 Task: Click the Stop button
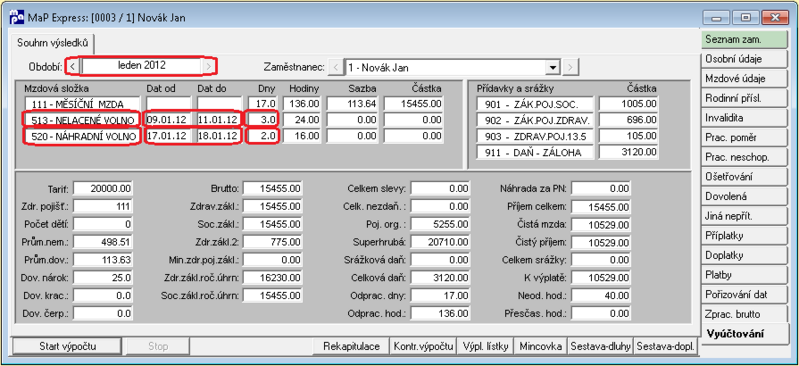coord(158,347)
